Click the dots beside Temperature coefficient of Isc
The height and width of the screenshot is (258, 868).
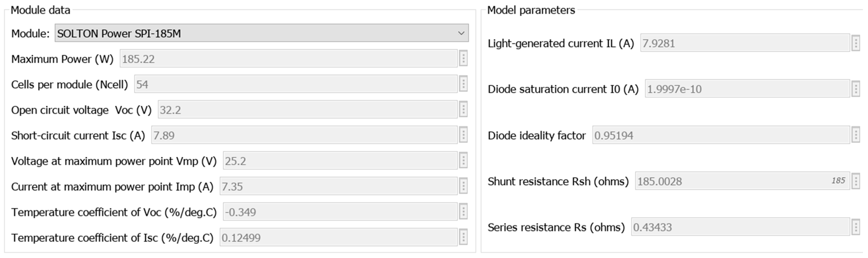pyautogui.click(x=463, y=237)
